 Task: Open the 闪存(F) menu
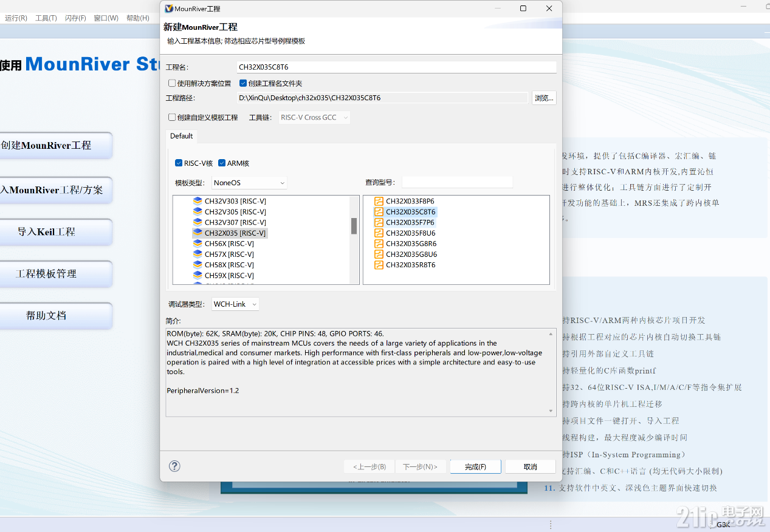[x=75, y=18]
